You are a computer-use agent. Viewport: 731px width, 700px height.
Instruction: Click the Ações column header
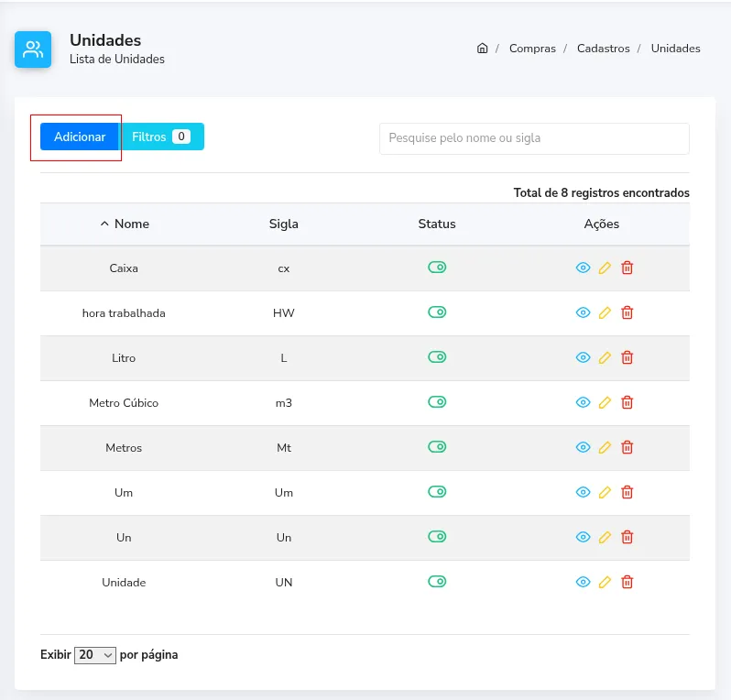pos(602,224)
